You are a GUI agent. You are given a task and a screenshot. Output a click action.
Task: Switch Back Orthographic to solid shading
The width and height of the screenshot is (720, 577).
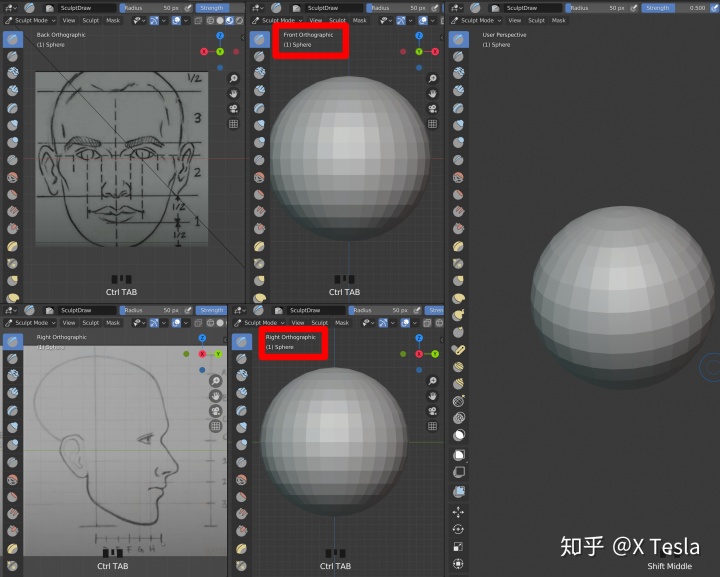(220, 21)
